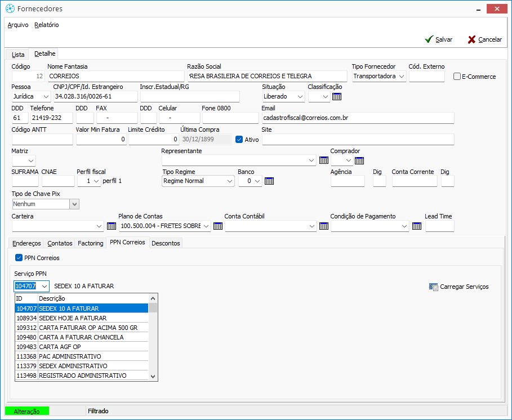This screenshot has width=512, height=420.
Task: Minimize the Fornecedores window
Action: coord(478,9)
